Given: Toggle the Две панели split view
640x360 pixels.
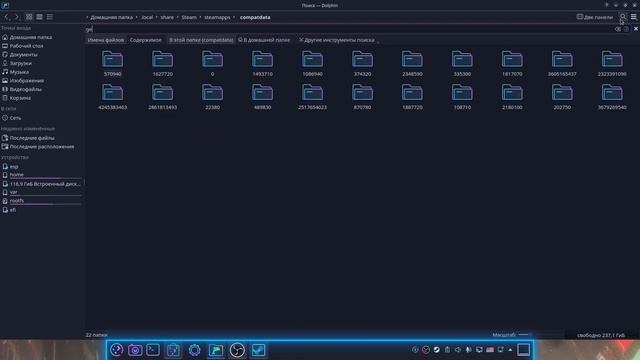Looking at the screenshot, I should point(595,17).
